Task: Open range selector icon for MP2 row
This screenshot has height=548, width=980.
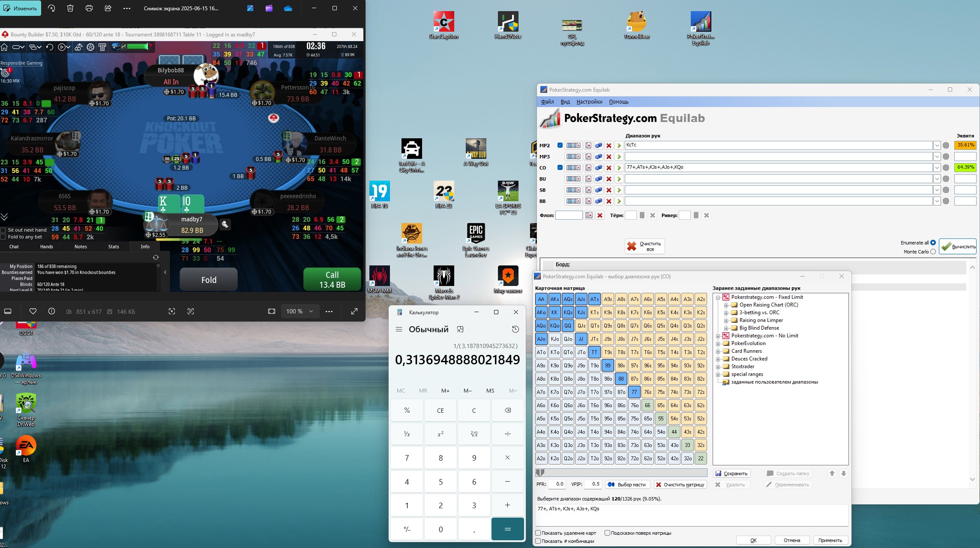Action: [573, 146]
